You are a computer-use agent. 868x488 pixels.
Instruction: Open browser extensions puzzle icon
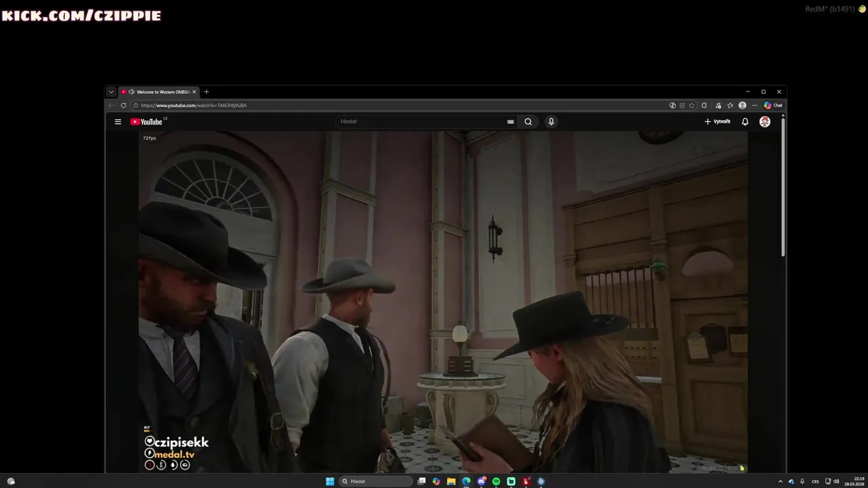[704, 106]
